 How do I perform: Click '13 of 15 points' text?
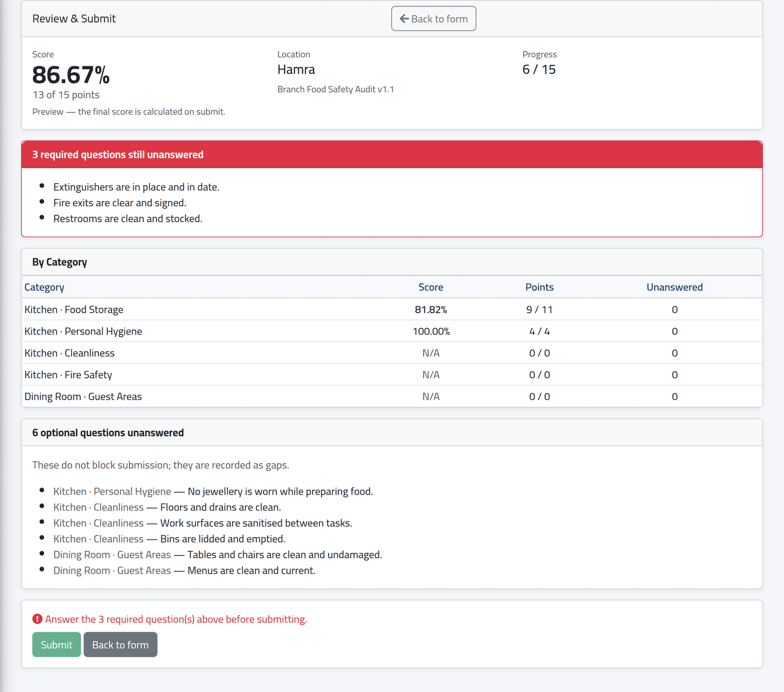(66, 95)
